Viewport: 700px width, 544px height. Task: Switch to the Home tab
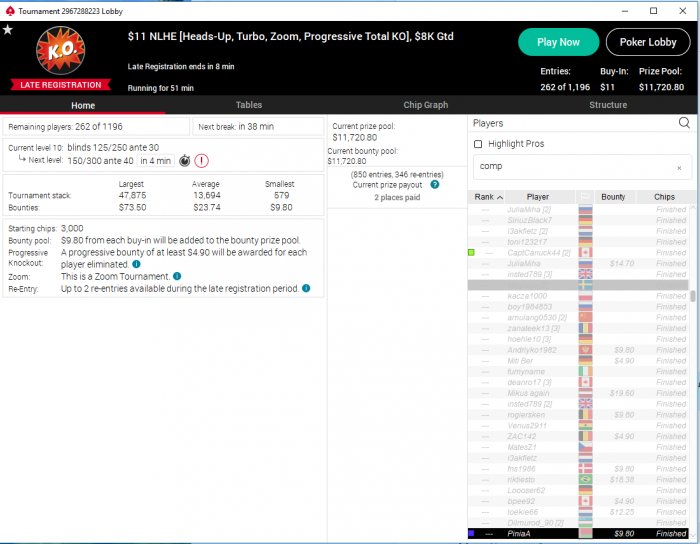[83, 105]
